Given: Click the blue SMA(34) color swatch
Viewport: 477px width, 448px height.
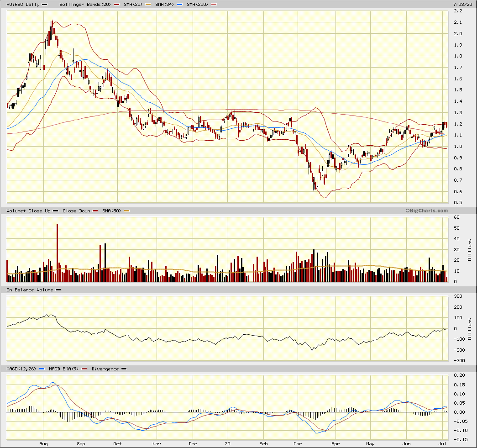Looking at the screenshot, I should (179, 5).
